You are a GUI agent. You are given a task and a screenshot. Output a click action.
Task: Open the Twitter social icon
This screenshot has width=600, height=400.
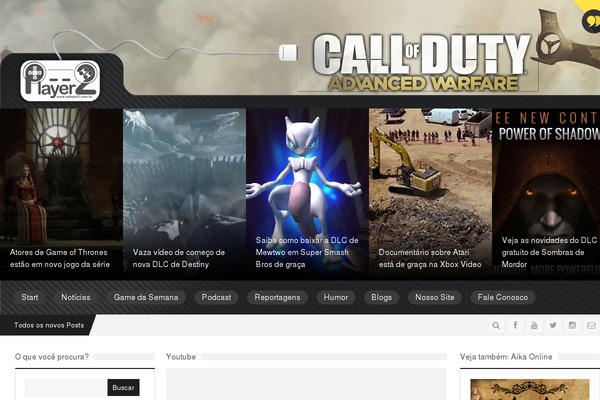coord(553,325)
